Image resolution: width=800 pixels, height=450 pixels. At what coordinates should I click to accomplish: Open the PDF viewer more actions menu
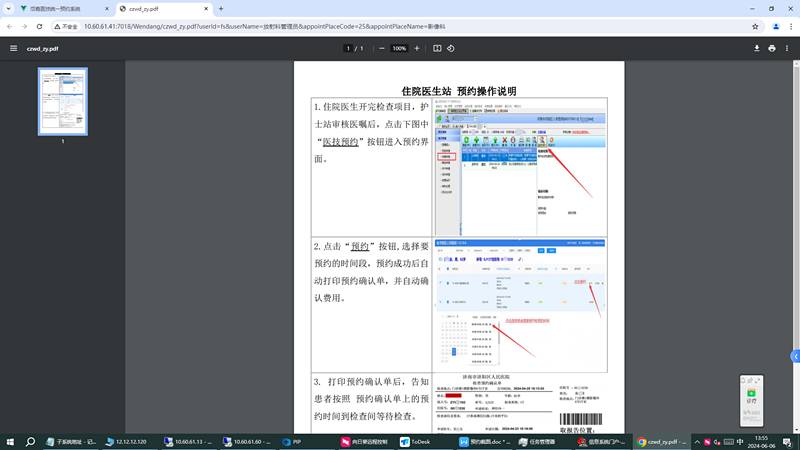(x=787, y=48)
